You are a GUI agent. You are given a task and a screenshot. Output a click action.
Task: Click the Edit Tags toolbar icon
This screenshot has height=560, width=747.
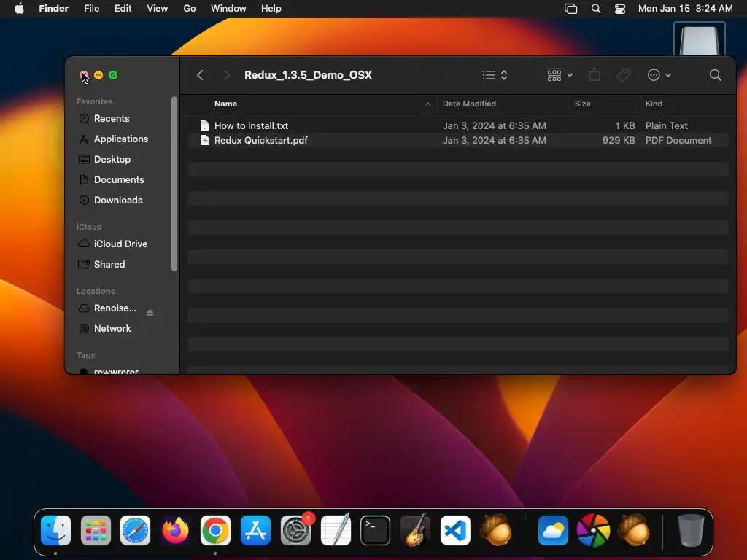click(x=623, y=75)
